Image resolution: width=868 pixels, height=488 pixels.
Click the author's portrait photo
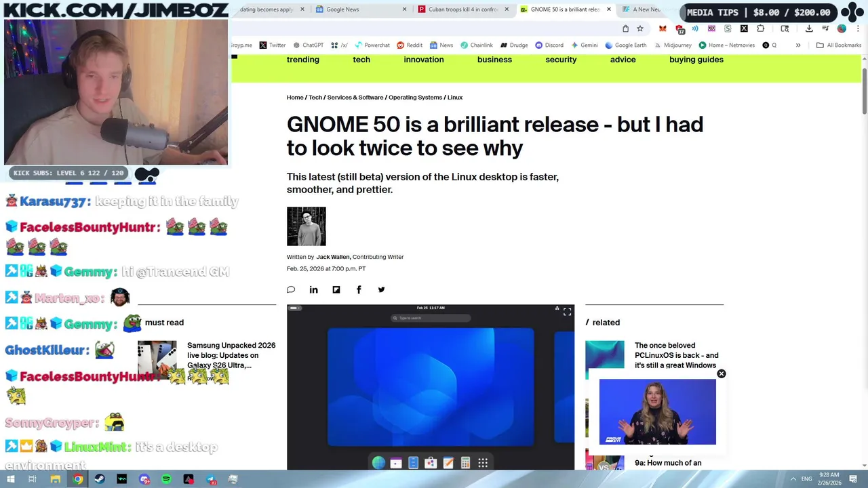pos(306,226)
